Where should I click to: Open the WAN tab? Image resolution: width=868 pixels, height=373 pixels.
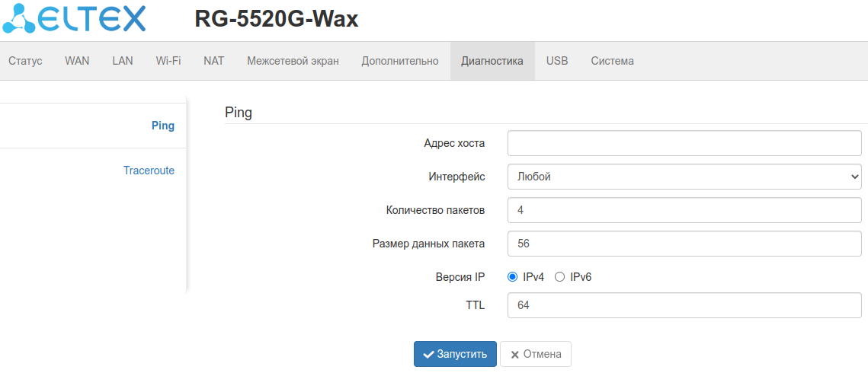click(x=77, y=61)
